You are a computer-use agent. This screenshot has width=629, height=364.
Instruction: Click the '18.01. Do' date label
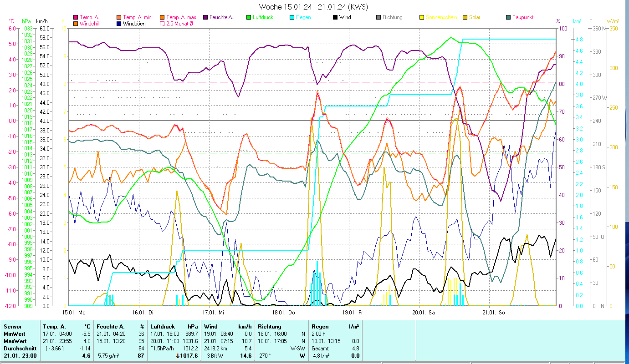(283, 313)
